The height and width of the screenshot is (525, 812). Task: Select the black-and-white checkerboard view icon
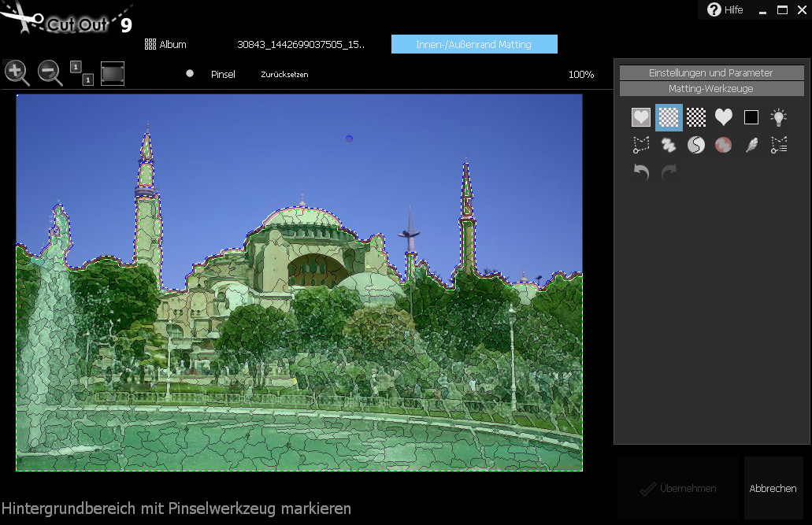click(x=696, y=117)
